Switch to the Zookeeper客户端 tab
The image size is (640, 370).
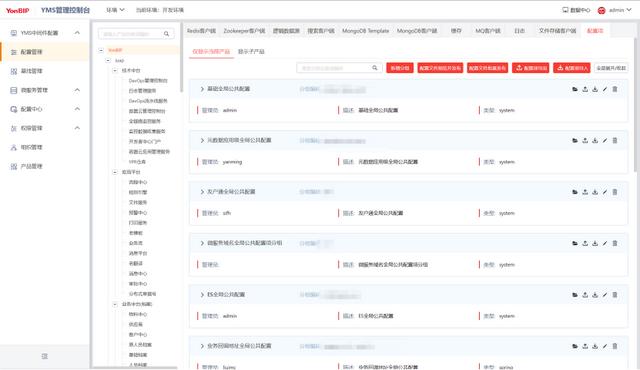tap(244, 31)
